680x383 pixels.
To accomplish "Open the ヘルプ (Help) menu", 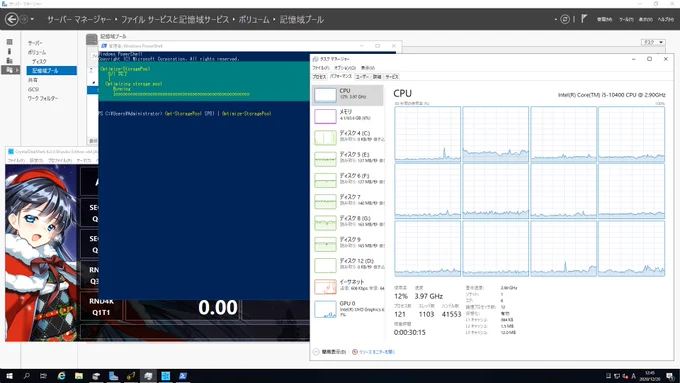I will click(x=665, y=20).
